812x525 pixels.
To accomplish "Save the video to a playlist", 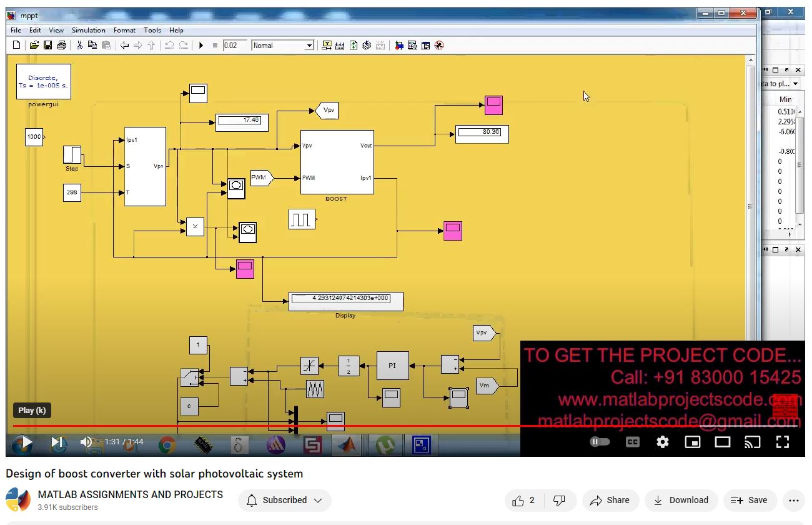I will tap(750, 500).
